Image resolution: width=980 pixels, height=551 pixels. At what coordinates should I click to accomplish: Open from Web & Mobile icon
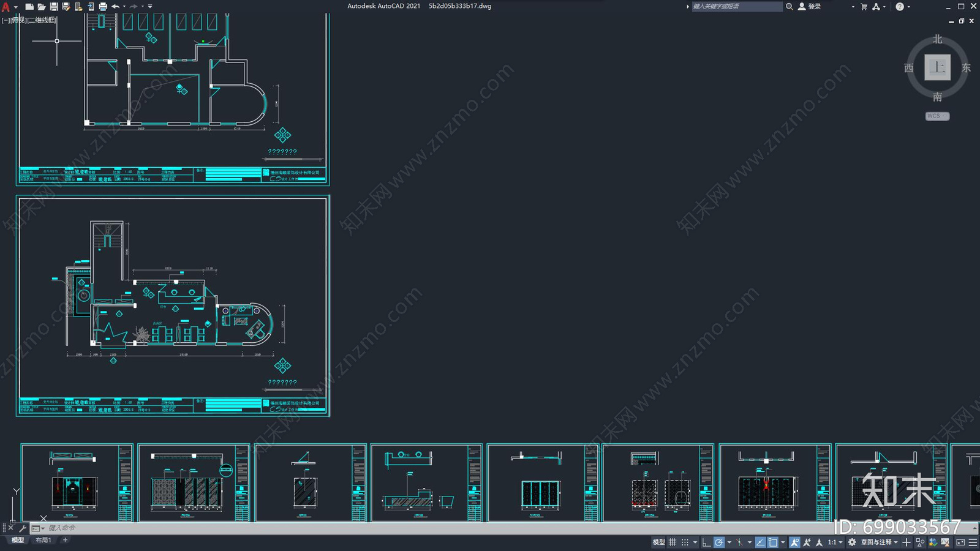click(78, 7)
